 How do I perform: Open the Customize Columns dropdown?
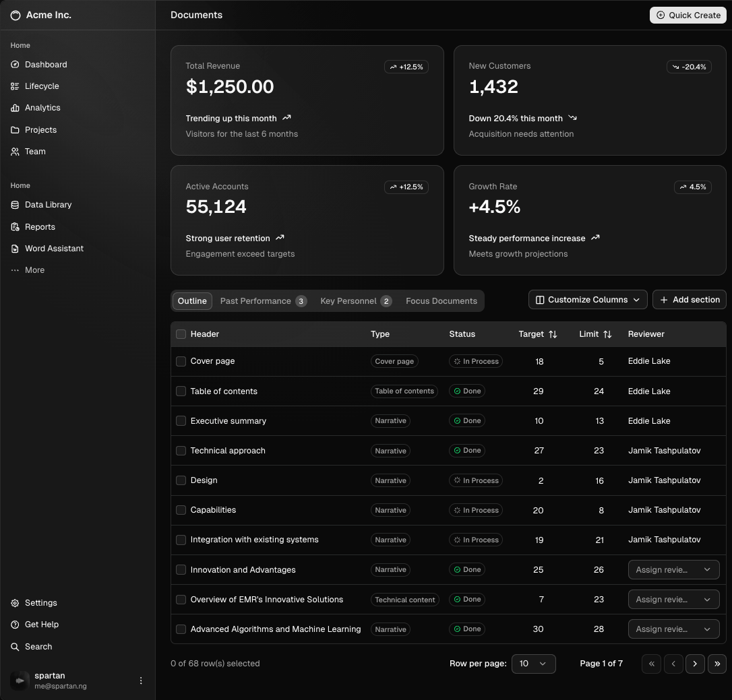(x=587, y=299)
